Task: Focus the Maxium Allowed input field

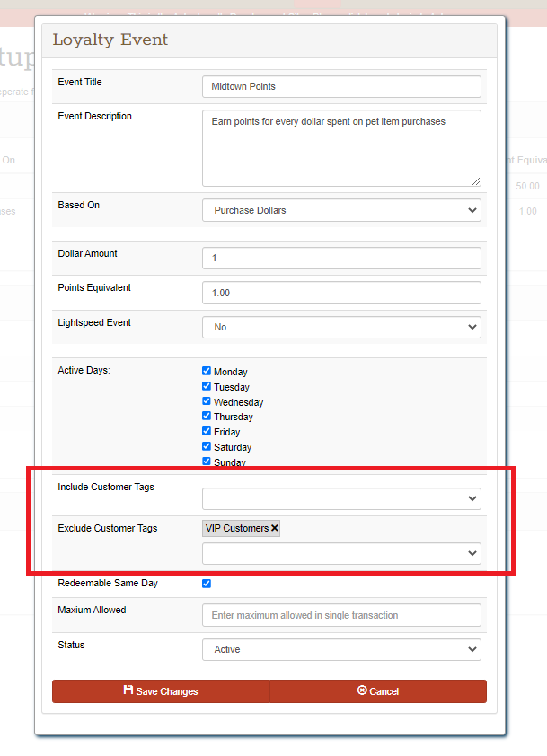Action: tap(341, 615)
